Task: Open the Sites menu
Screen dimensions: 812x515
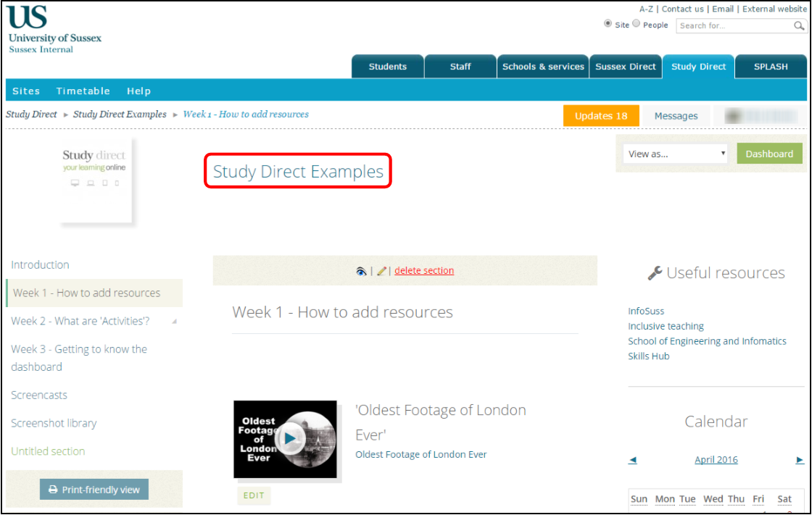Action: click(26, 91)
